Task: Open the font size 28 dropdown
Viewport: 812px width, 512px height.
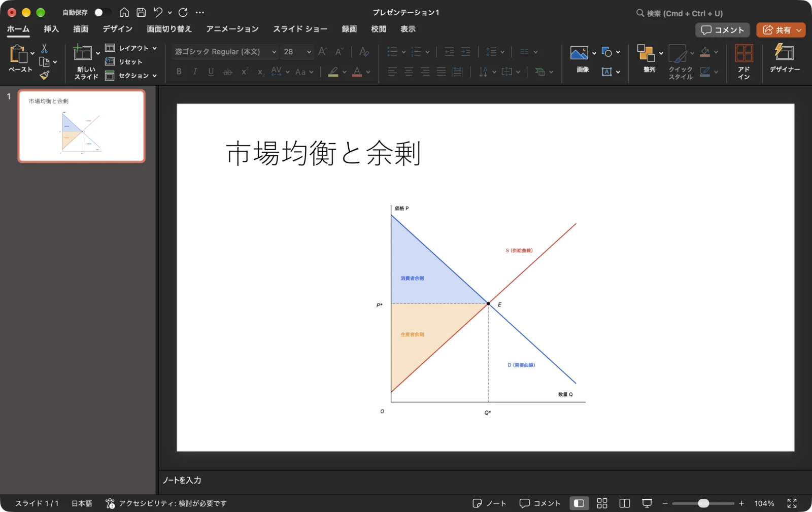Action: tap(309, 52)
